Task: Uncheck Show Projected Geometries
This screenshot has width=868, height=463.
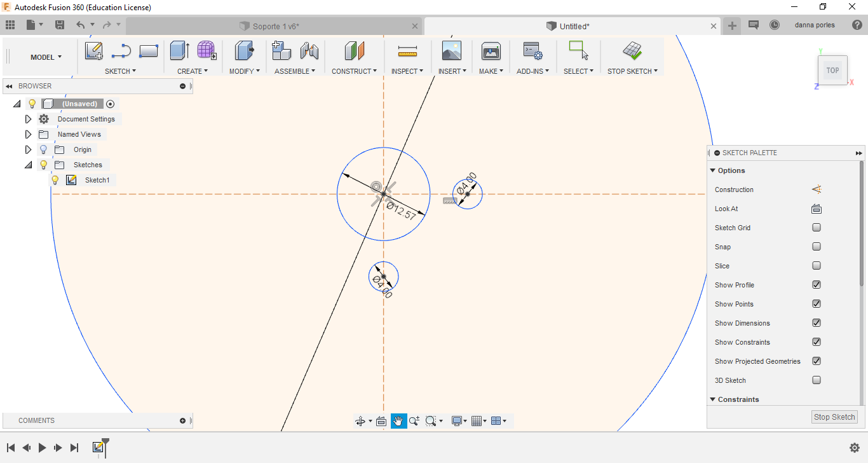Action: (x=817, y=361)
